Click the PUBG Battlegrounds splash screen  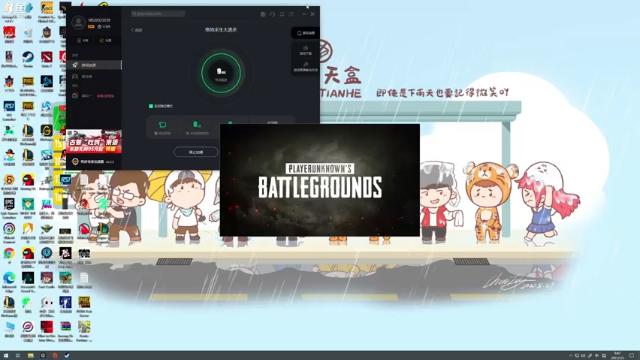(x=320, y=180)
